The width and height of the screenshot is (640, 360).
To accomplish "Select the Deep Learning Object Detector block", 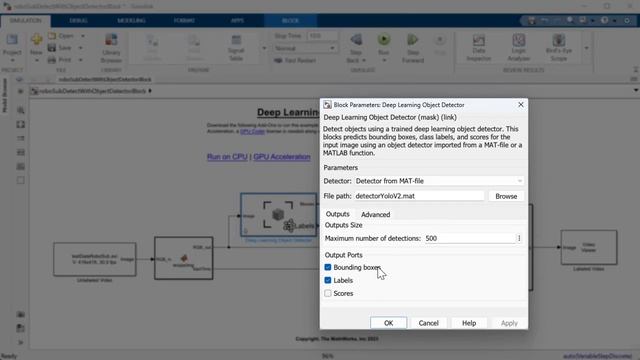I will (x=278, y=215).
